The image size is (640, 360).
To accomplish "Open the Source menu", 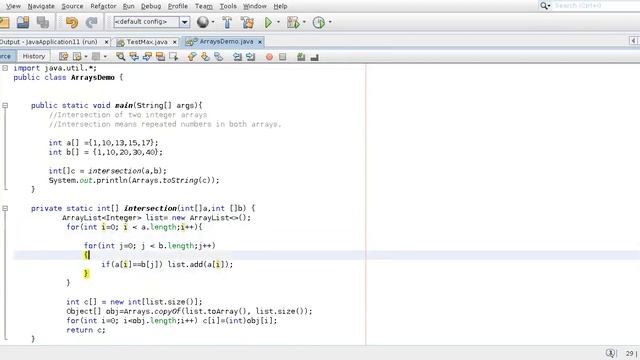I will coord(72,6).
